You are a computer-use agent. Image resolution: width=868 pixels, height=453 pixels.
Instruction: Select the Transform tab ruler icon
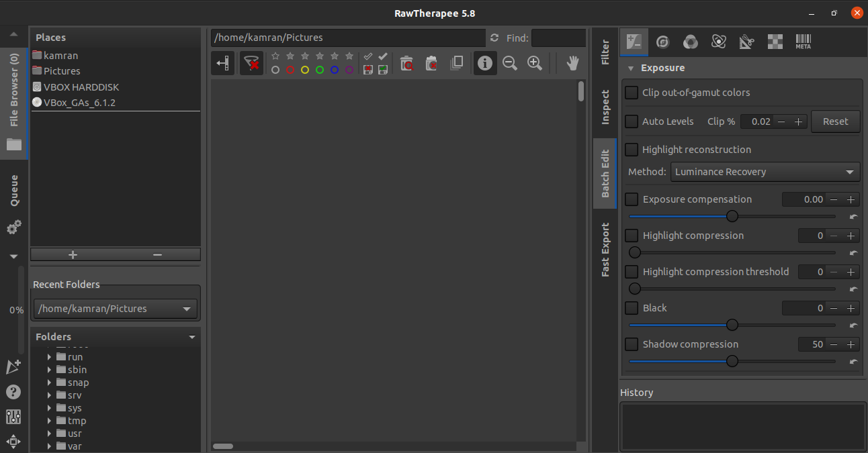tap(746, 42)
